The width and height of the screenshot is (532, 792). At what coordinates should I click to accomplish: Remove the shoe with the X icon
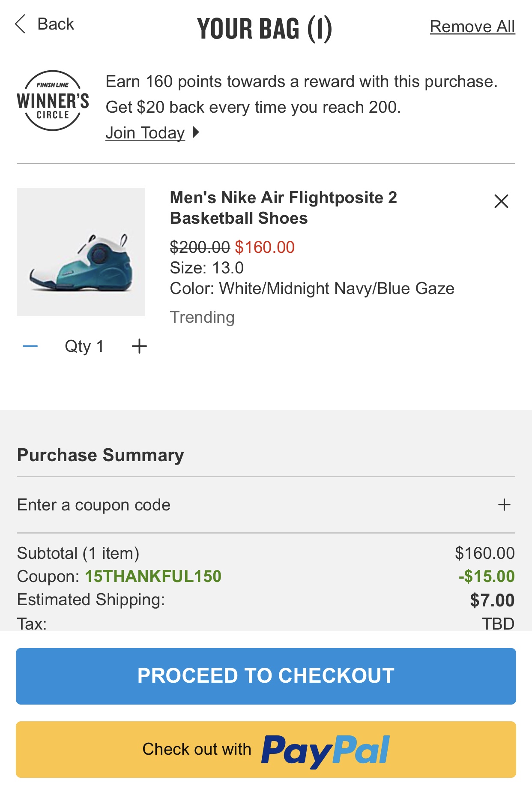(501, 201)
